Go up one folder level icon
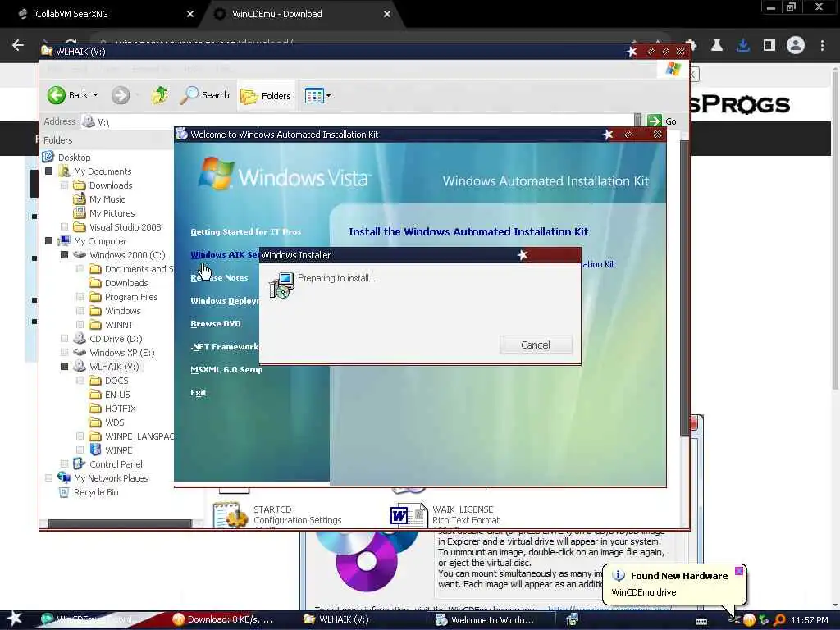 click(x=160, y=95)
